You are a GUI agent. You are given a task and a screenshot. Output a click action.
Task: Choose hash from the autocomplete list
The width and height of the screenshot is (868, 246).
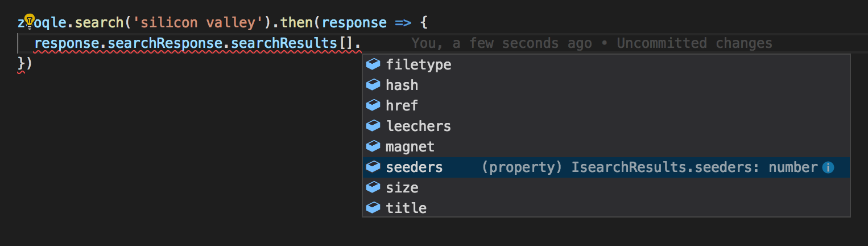tap(402, 85)
